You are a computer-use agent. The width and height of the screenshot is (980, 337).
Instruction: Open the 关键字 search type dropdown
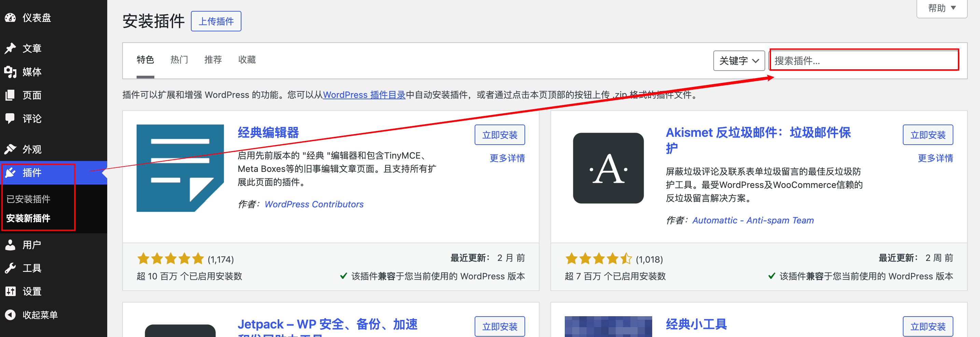click(x=739, y=60)
